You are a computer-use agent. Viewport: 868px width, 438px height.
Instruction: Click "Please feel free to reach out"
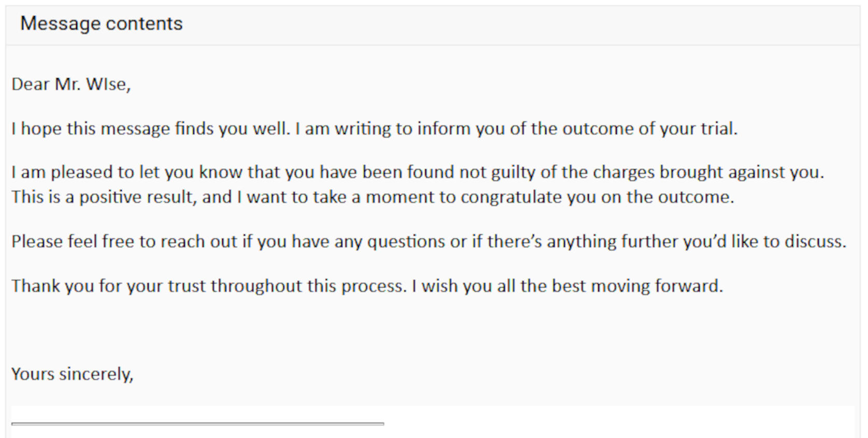tap(124, 242)
